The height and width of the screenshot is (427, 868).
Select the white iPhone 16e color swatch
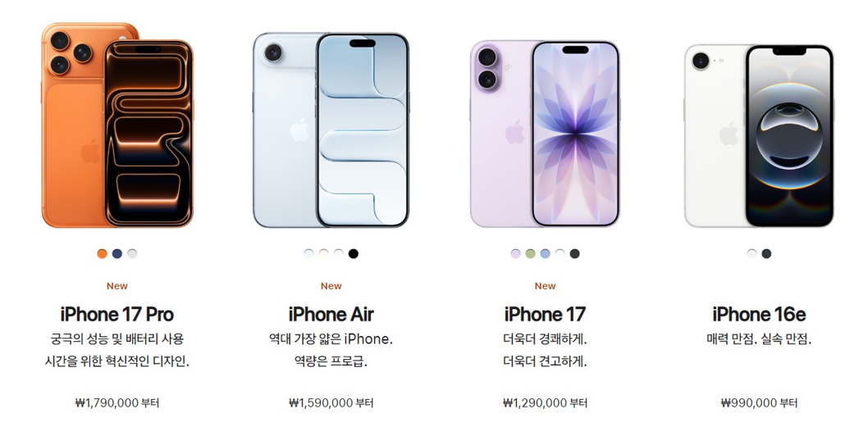752,254
